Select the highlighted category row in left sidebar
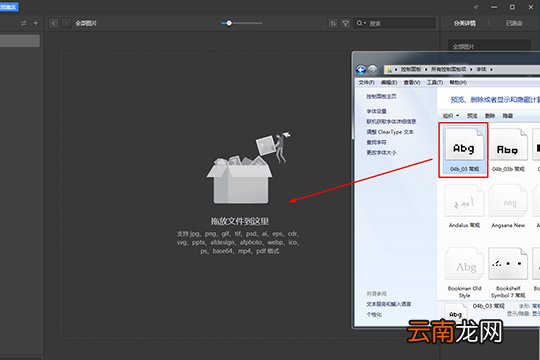This screenshot has width=540, height=360. coord(20,41)
